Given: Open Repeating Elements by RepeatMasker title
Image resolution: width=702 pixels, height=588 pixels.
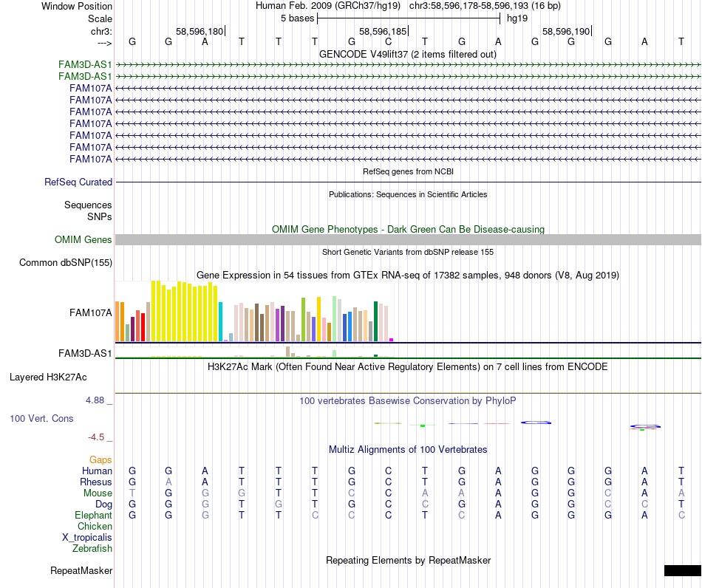Looking at the screenshot, I should (x=409, y=561).
